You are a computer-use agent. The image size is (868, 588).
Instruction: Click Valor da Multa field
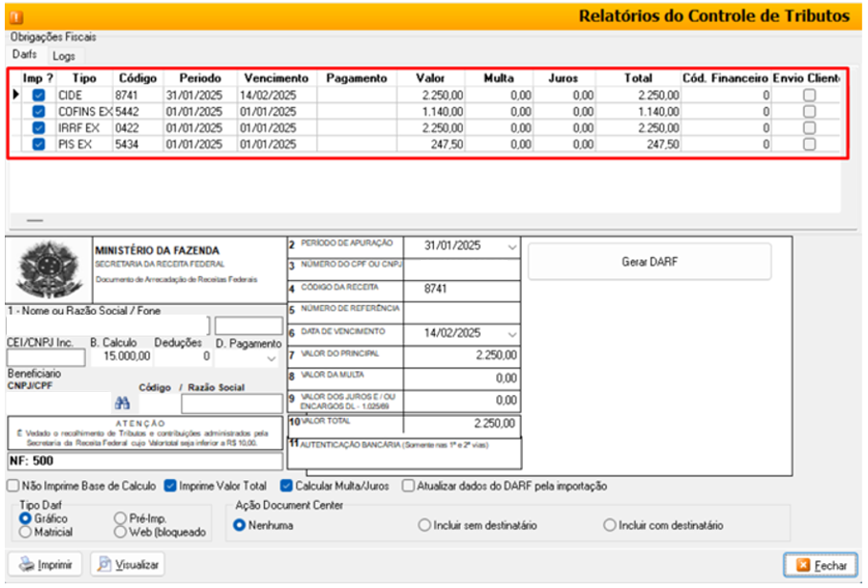click(463, 379)
